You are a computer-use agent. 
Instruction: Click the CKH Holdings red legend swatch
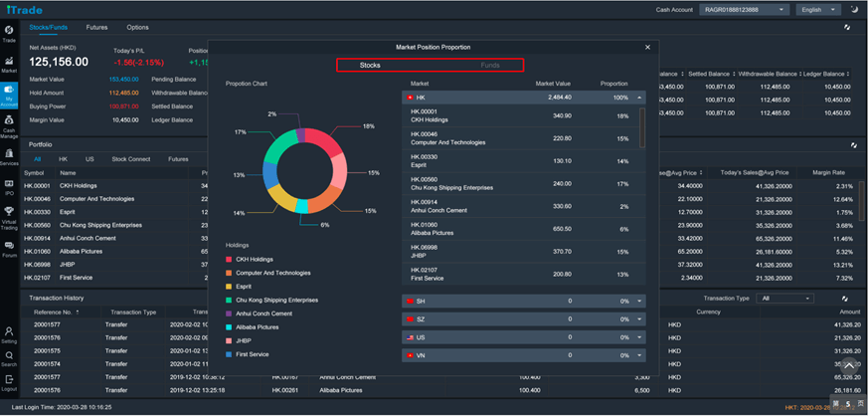click(229, 259)
